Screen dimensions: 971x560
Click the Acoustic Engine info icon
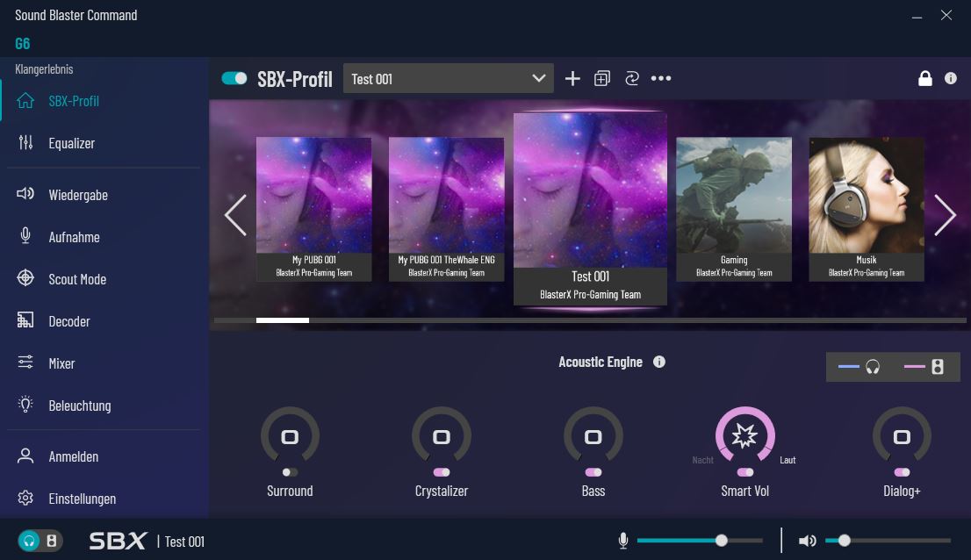click(x=658, y=362)
